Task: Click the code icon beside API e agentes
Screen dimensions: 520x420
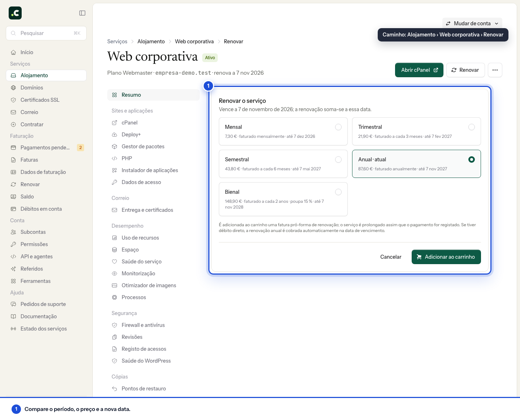Action: (13, 257)
